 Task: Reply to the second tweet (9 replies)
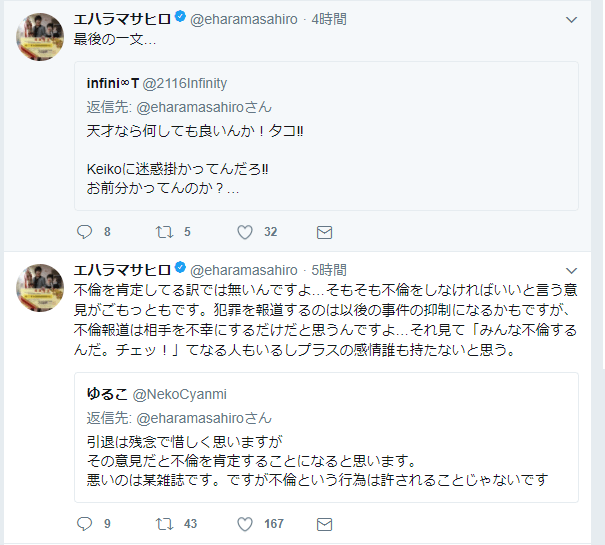coord(85,523)
